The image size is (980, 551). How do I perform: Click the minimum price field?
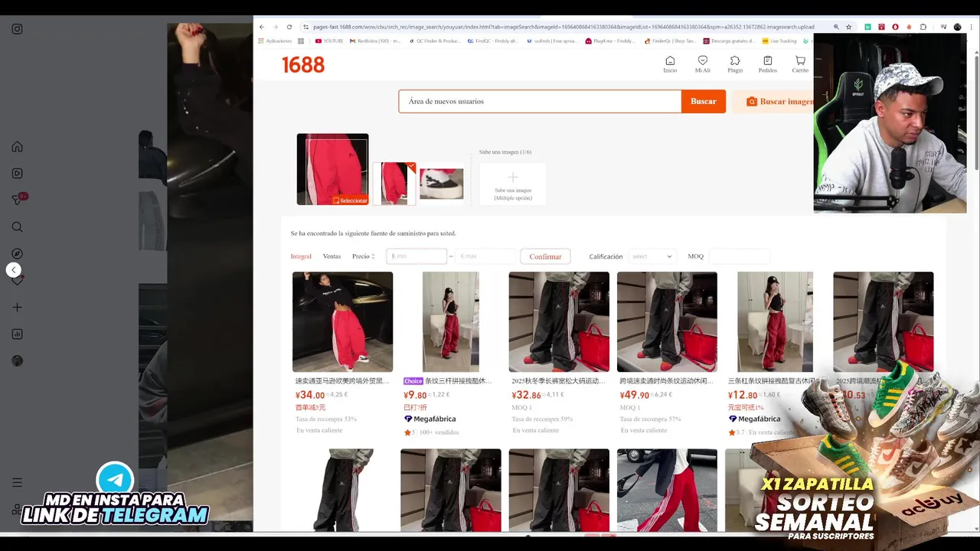(416, 256)
